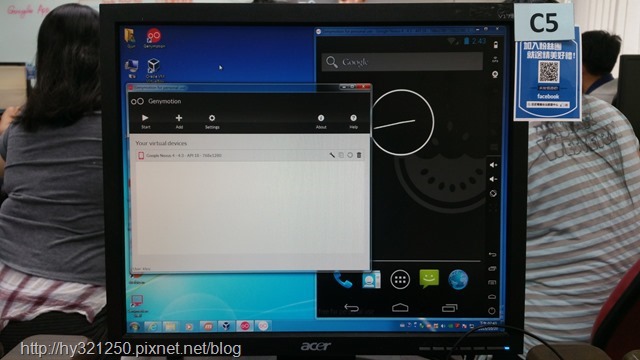The height and width of the screenshot is (360, 640).
Task: Switch to VirtualBox in the taskbar
Action: pyautogui.click(x=226, y=326)
